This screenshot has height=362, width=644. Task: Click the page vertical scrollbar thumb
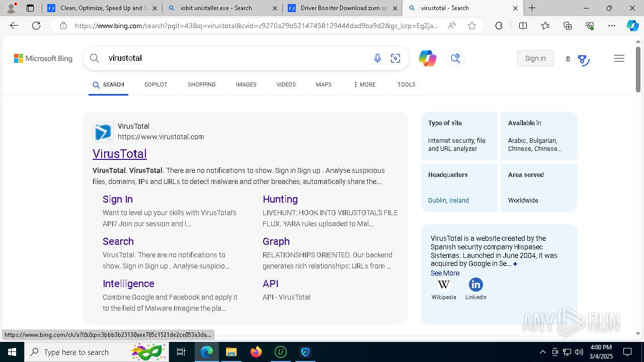click(x=638, y=69)
